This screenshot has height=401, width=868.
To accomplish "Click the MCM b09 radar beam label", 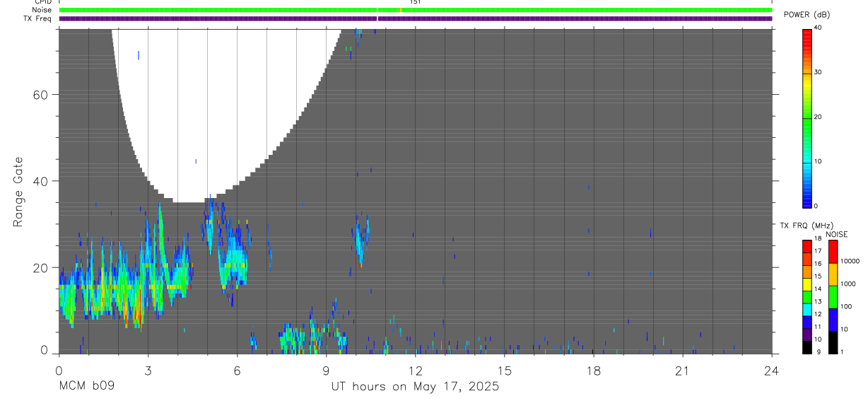I will click(86, 387).
